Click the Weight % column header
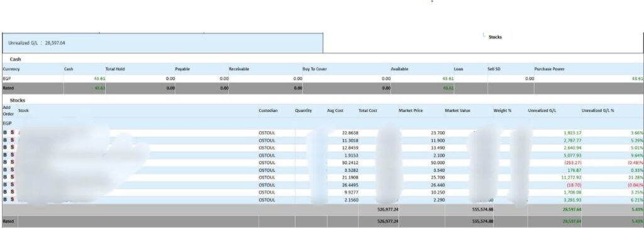The width and height of the screenshot is (644, 228). click(502, 110)
